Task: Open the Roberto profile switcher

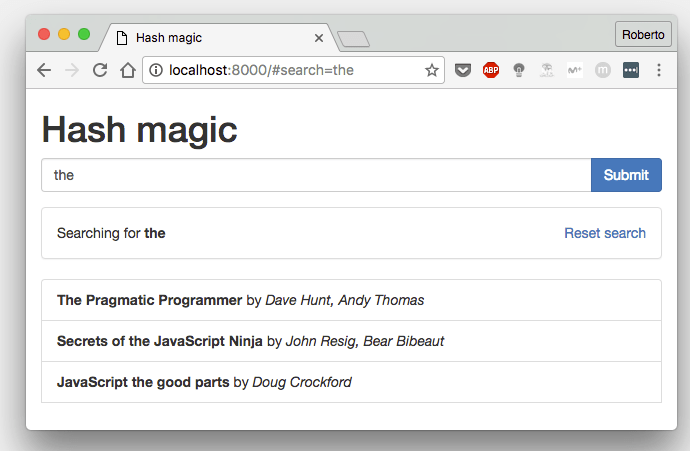Action: 643,34
